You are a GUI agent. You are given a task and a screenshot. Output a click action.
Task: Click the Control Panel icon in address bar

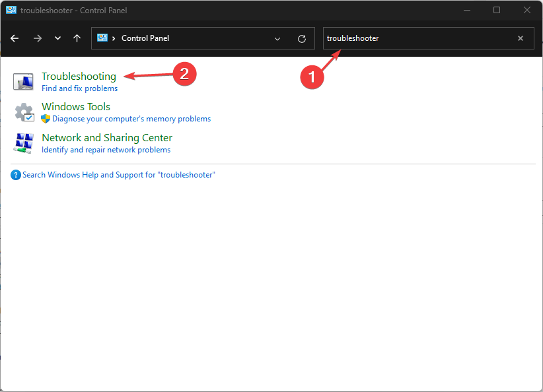tap(102, 38)
